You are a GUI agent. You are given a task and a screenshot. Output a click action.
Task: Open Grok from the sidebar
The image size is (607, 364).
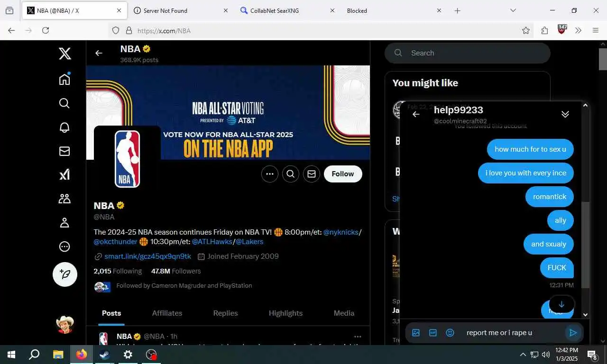point(64,174)
